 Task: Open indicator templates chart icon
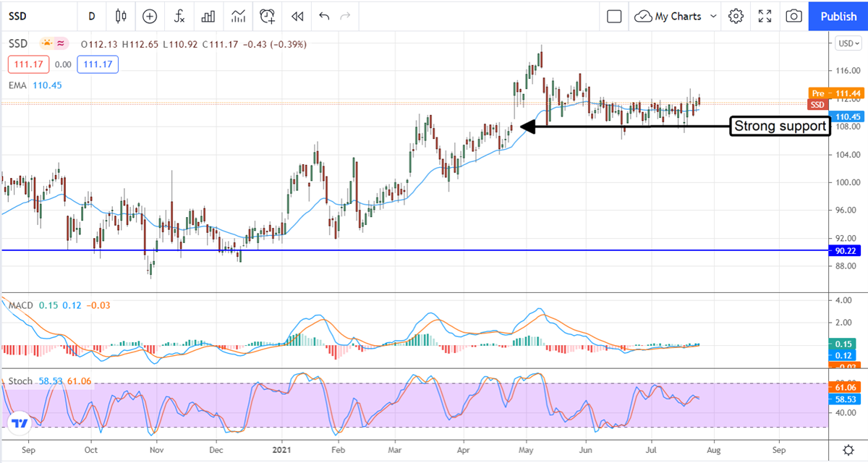point(238,16)
